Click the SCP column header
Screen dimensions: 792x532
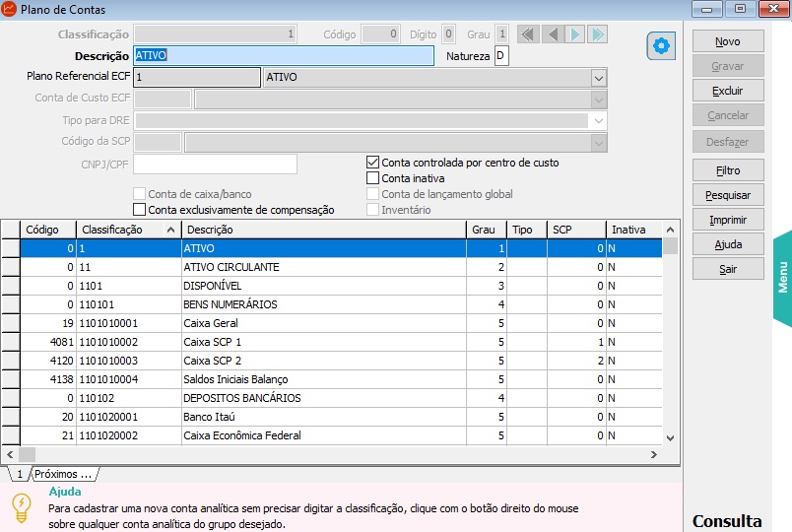tap(576, 230)
